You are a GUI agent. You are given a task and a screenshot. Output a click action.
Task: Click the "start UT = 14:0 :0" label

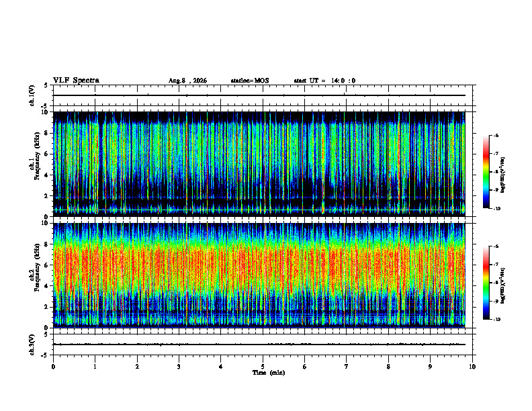(x=324, y=81)
